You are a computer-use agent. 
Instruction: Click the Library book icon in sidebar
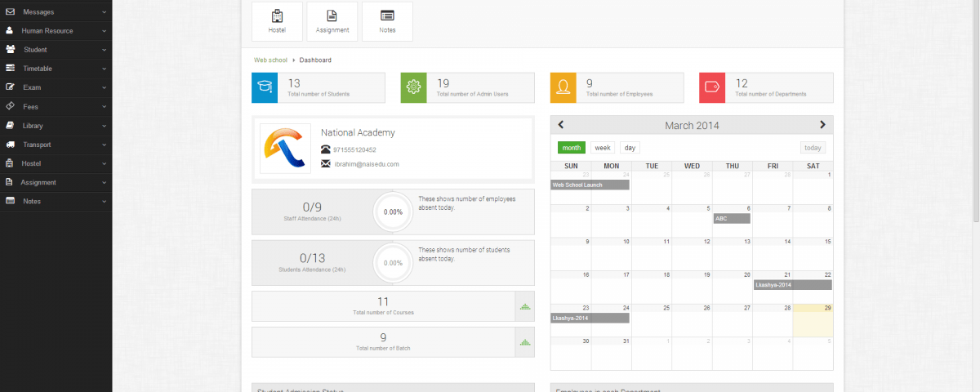[x=10, y=126]
